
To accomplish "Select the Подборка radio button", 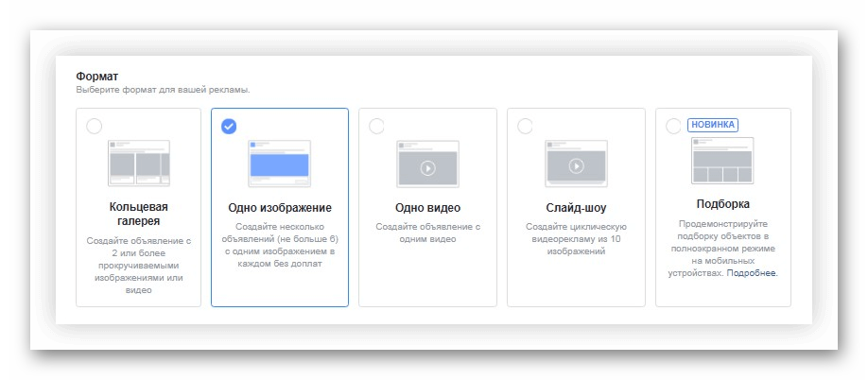I will coord(673,127).
